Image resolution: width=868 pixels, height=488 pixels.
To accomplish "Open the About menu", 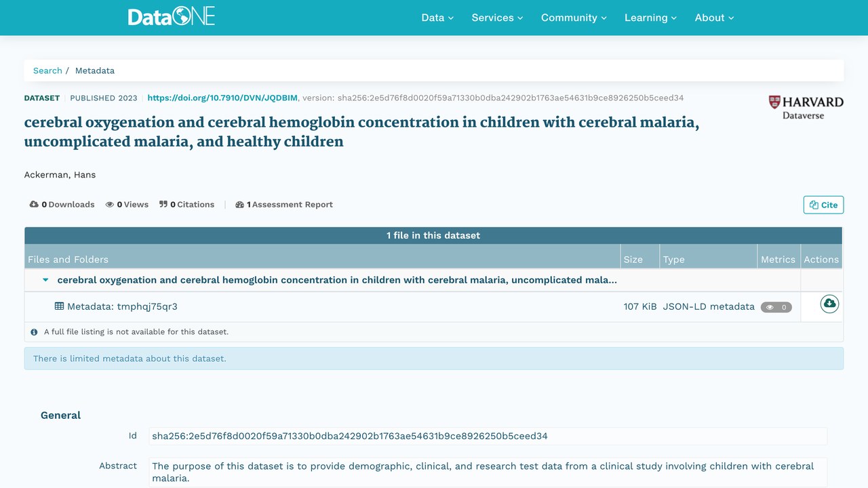I will [714, 18].
